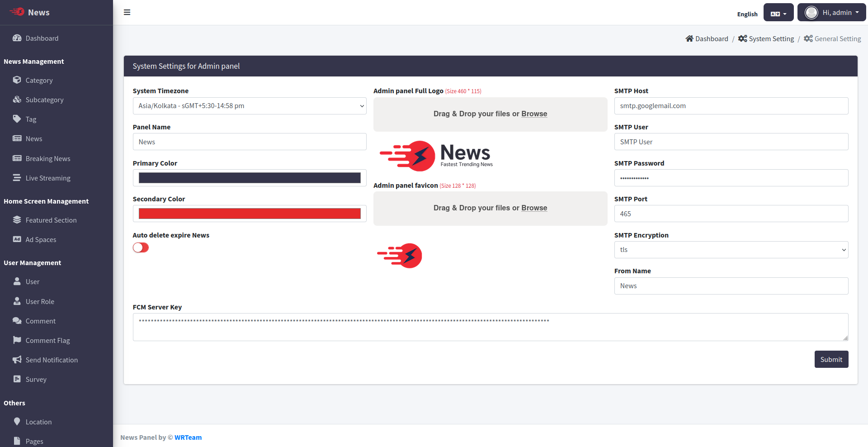Screen dimensions: 868x447
Task: Open the language selector dropdown
Action: tap(778, 13)
